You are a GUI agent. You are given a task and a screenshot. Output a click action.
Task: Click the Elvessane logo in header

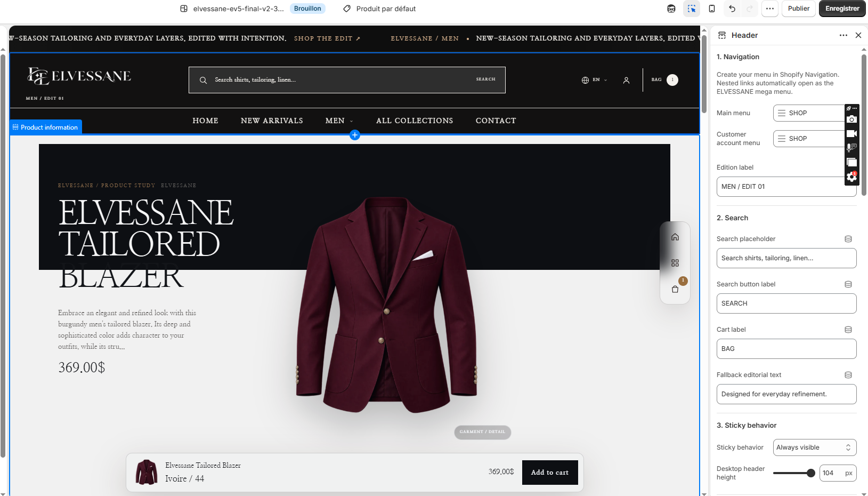pyautogui.click(x=79, y=76)
